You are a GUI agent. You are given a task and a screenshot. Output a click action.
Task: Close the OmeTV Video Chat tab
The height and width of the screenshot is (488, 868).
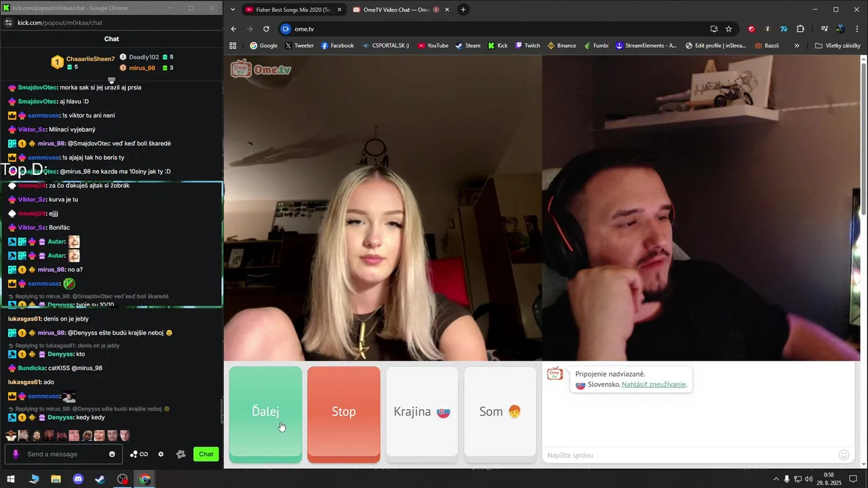coord(448,9)
